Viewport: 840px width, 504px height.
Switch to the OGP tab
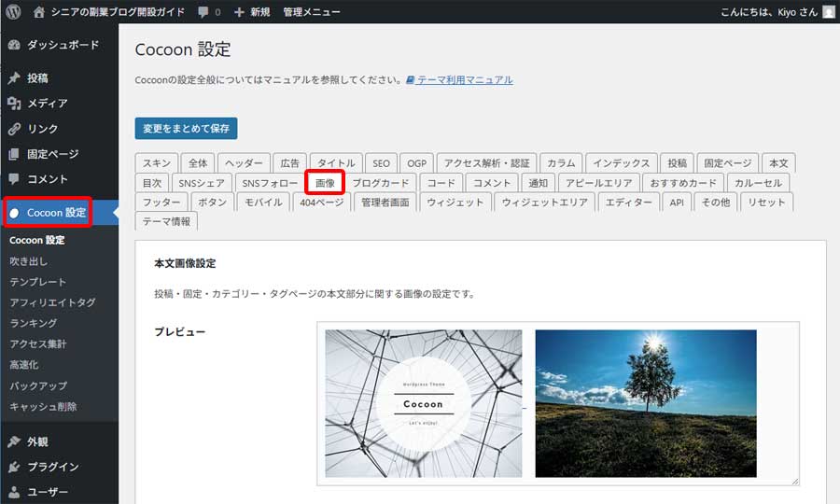[417, 162]
